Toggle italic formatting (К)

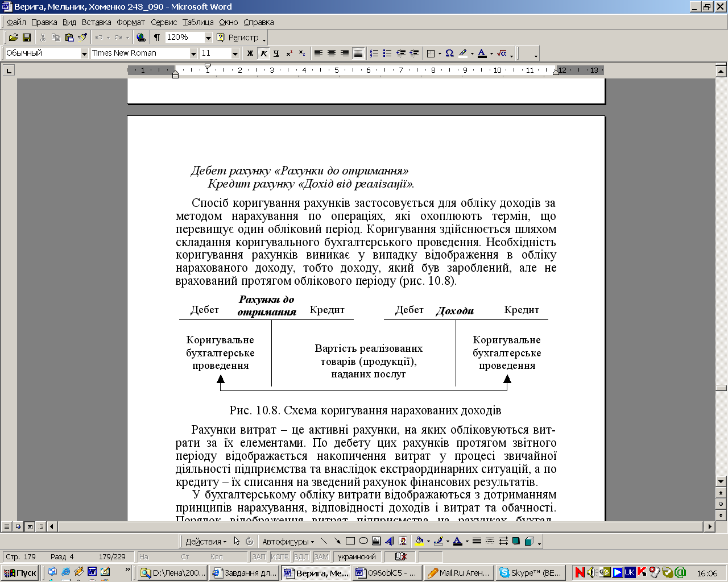(263, 53)
